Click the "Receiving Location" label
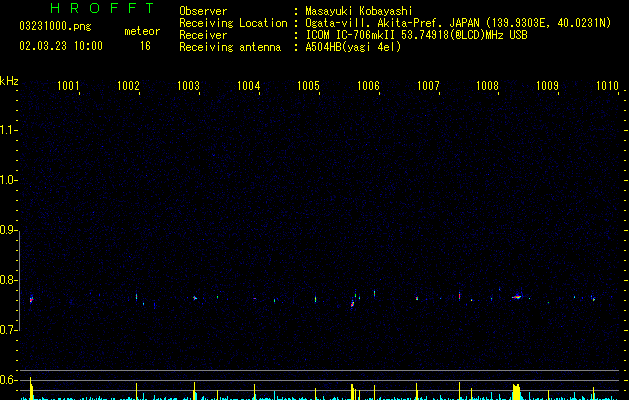The height and width of the screenshot is (400, 629). tap(233, 23)
